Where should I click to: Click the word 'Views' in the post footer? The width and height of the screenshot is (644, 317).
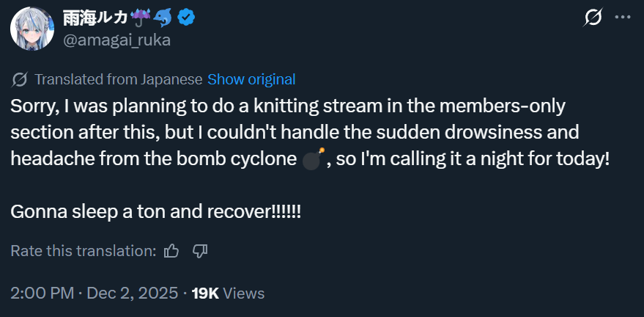pos(244,294)
